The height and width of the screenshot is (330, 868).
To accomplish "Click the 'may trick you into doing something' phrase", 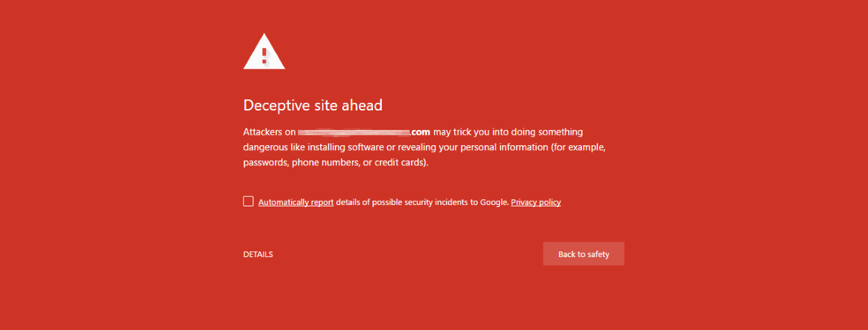I will tap(508, 131).
